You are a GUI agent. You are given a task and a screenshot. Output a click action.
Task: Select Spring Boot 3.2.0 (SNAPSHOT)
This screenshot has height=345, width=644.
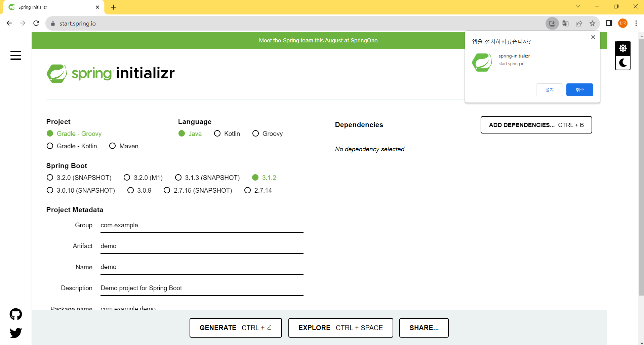[x=79, y=178]
